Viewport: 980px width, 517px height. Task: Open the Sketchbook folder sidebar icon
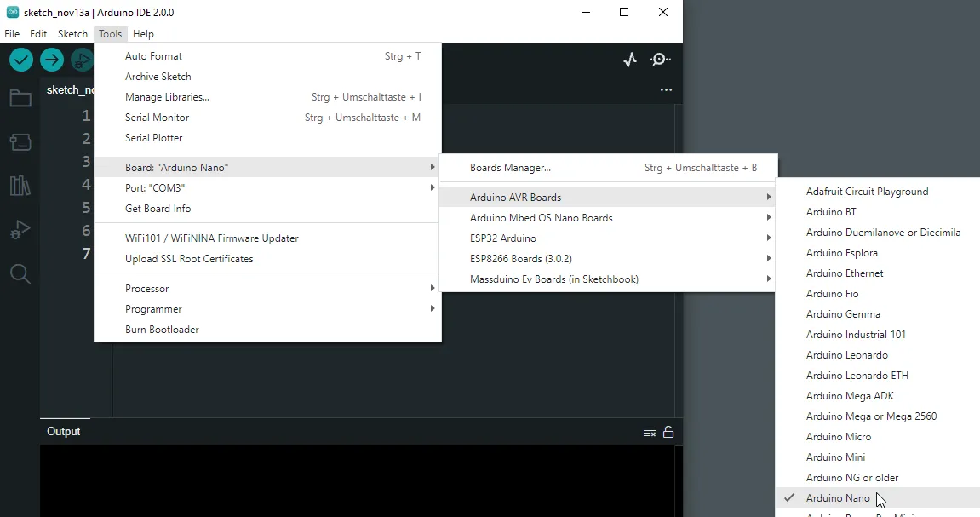pos(20,99)
